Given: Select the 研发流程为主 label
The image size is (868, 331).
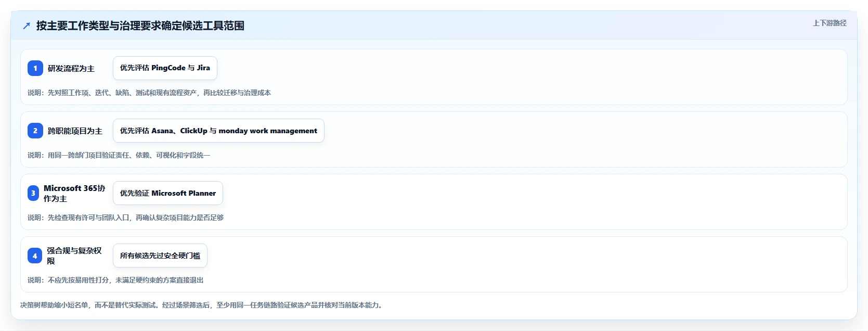Looking at the screenshot, I should pos(71,68).
